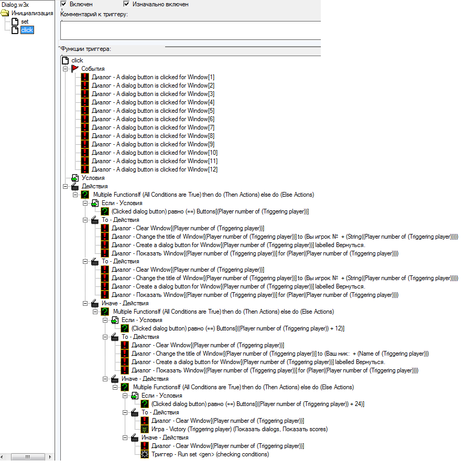Viewport: 476px width, 470px height.
Task: Select event text for Window[3]
Action: coord(153,94)
